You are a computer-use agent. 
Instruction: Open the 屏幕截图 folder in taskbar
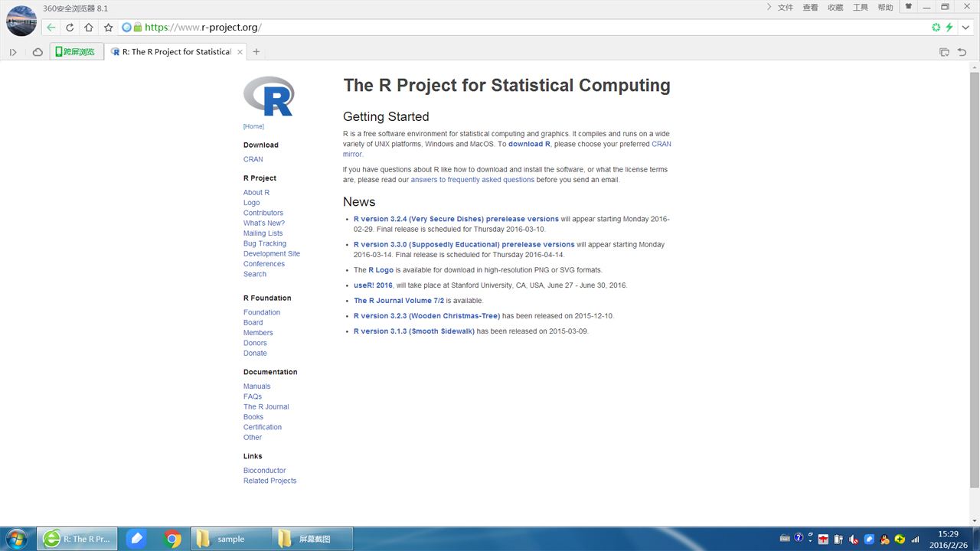pos(312,539)
